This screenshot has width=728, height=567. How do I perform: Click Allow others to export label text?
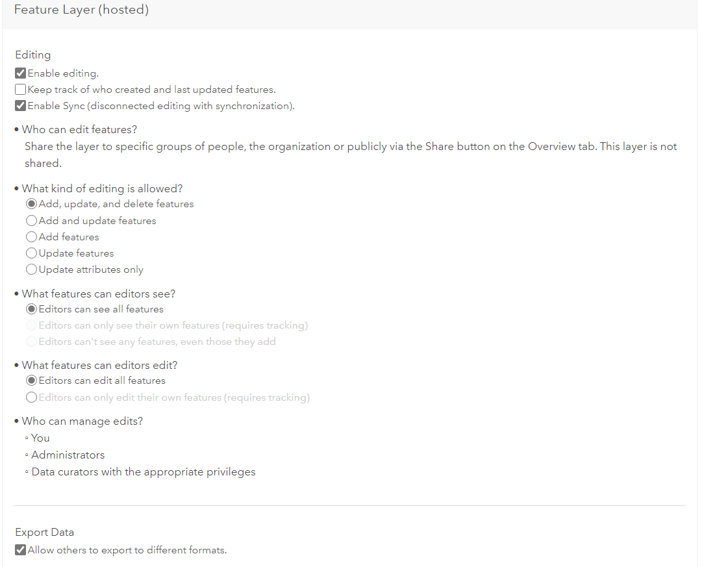pos(127,550)
